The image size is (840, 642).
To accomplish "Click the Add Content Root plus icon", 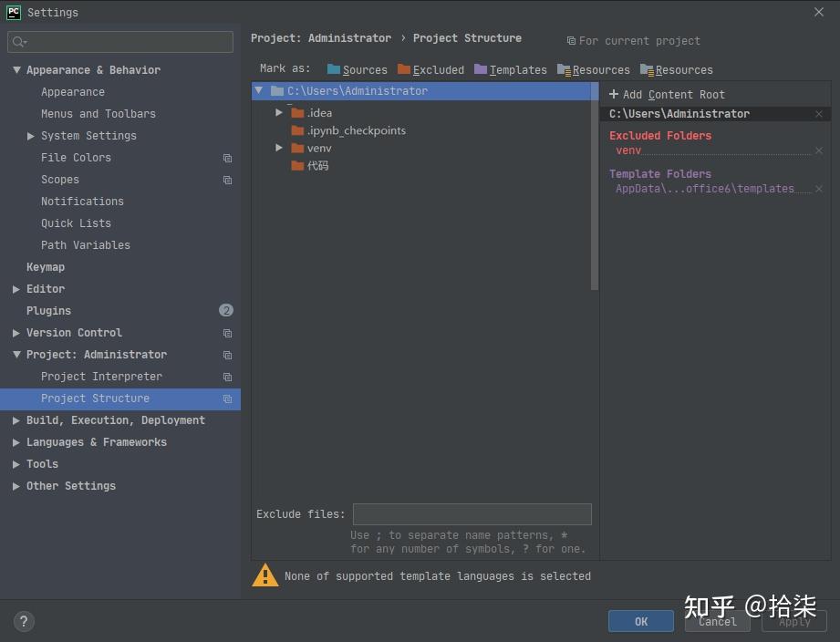I will coord(614,95).
